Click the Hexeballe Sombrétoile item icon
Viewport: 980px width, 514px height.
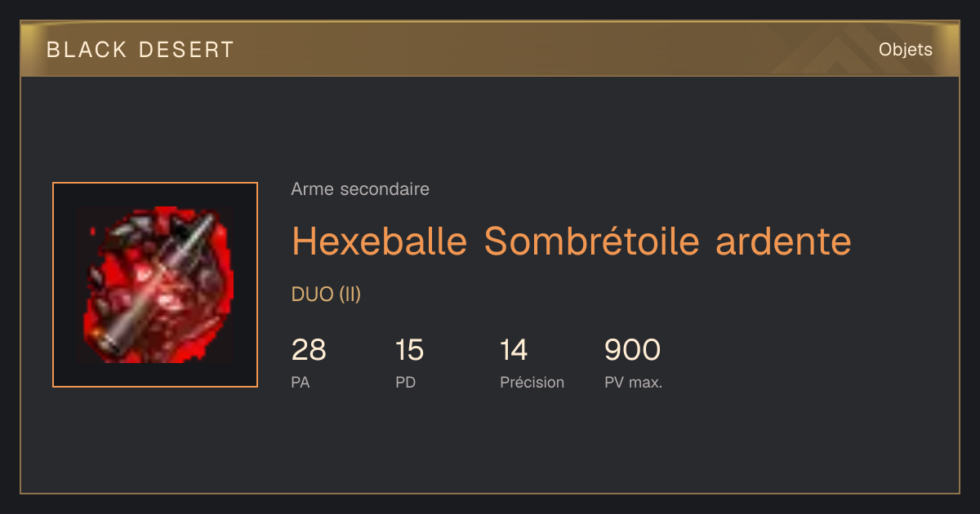coord(155,285)
